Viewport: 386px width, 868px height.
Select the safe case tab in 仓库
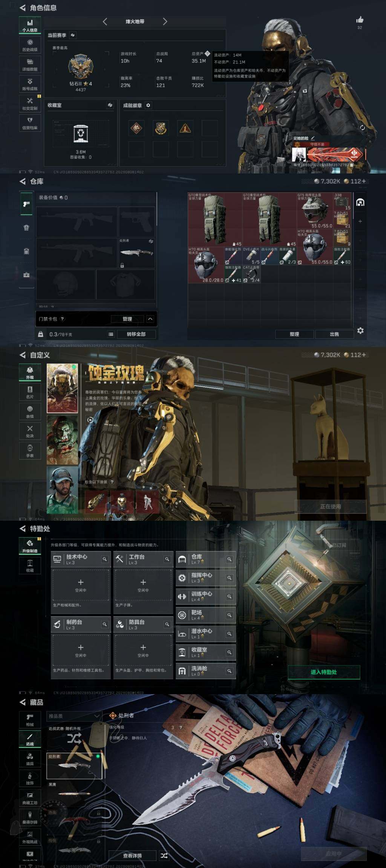[26, 275]
